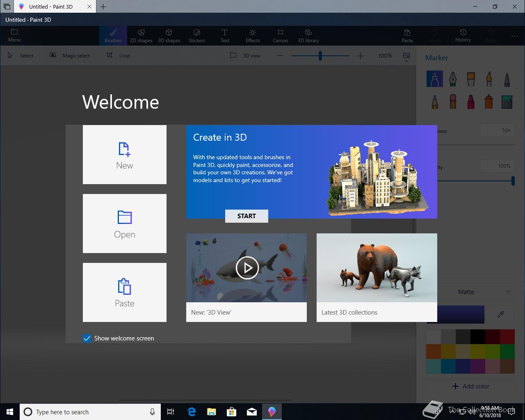Select the Pencil brush

point(435,101)
